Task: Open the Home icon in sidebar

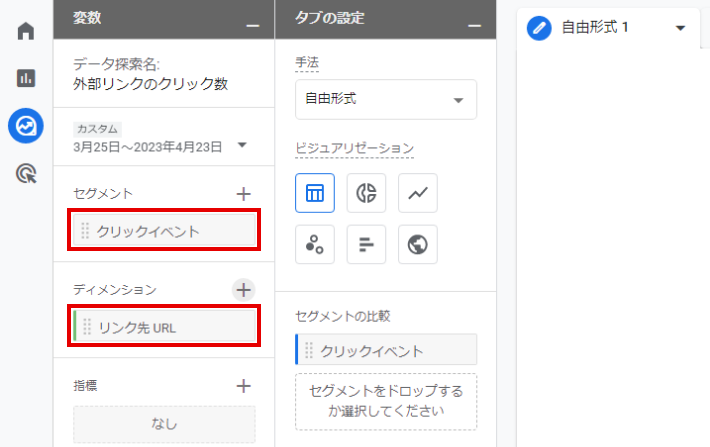Action: [26, 30]
